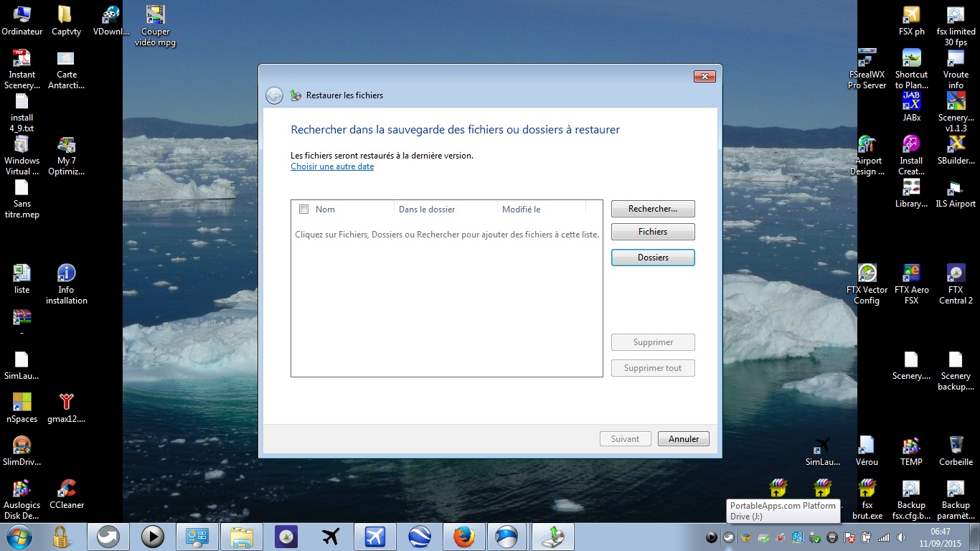Select the Carte Antarcti... icon
Viewport: 980px width, 551px height.
(66, 69)
